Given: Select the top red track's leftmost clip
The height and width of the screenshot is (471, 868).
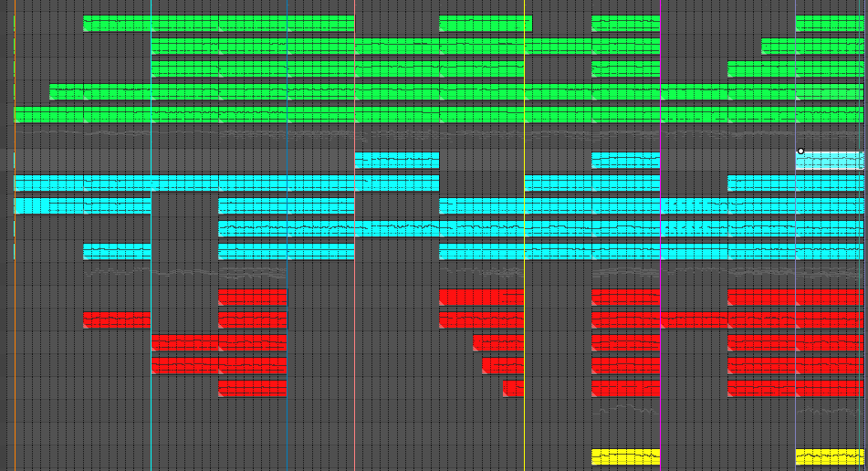Looking at the screenshot, I should click(252, 298).
